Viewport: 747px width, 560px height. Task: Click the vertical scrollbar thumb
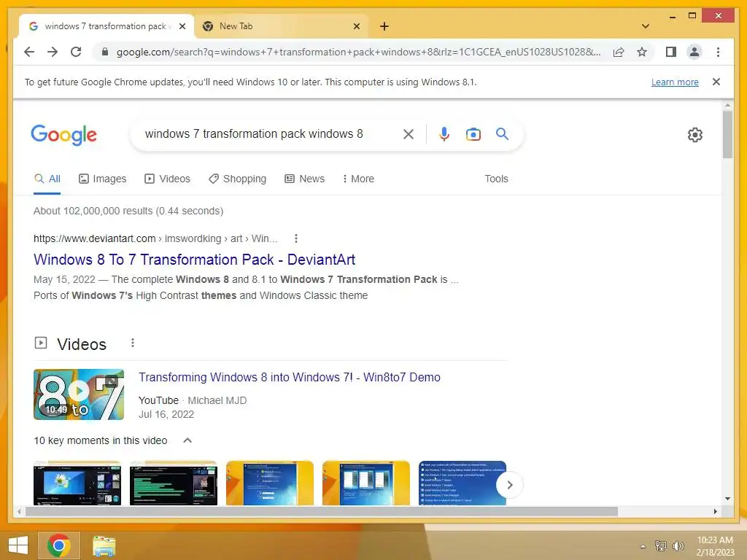point(727,134)
